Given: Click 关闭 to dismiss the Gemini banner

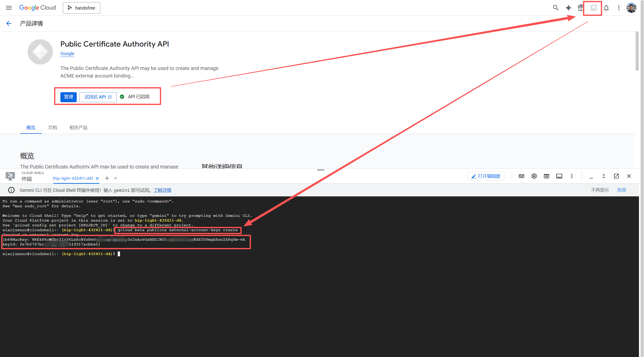Looking at the screenshot, I should point(621,190).
